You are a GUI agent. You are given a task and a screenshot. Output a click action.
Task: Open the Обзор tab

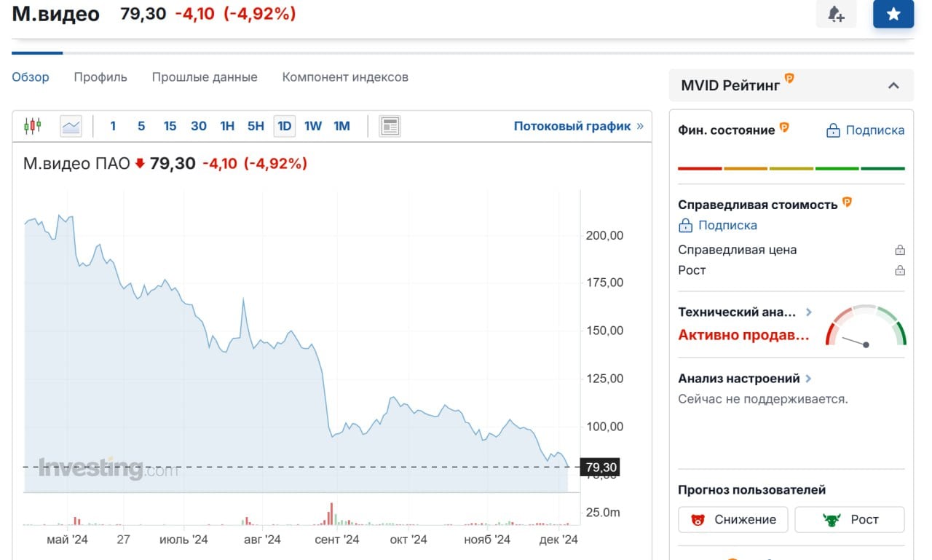click(x=31, y=77)
